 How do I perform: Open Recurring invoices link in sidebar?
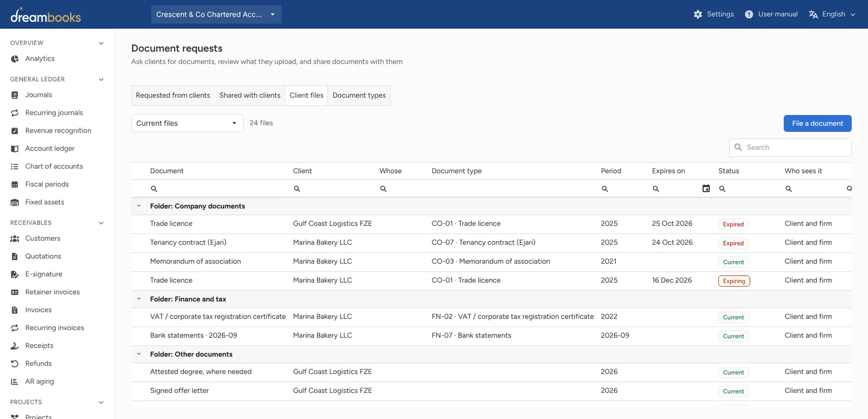pos(54,328)
